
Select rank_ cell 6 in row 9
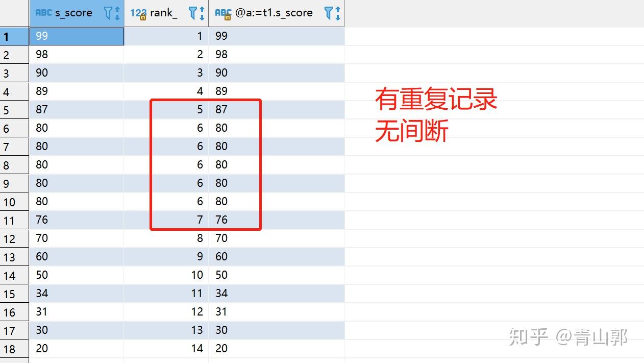tap(166, 183)
